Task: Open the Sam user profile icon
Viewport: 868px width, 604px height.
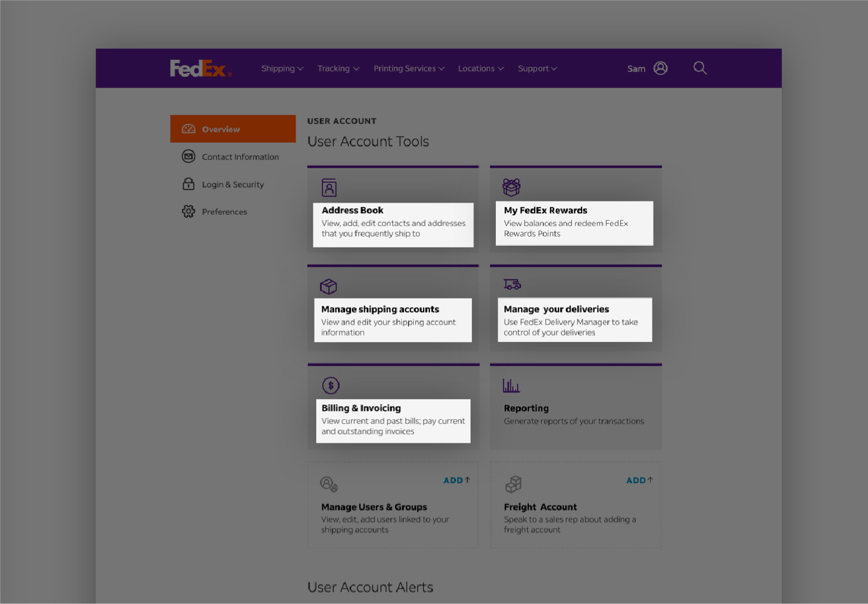Action: tap(660, 68)
